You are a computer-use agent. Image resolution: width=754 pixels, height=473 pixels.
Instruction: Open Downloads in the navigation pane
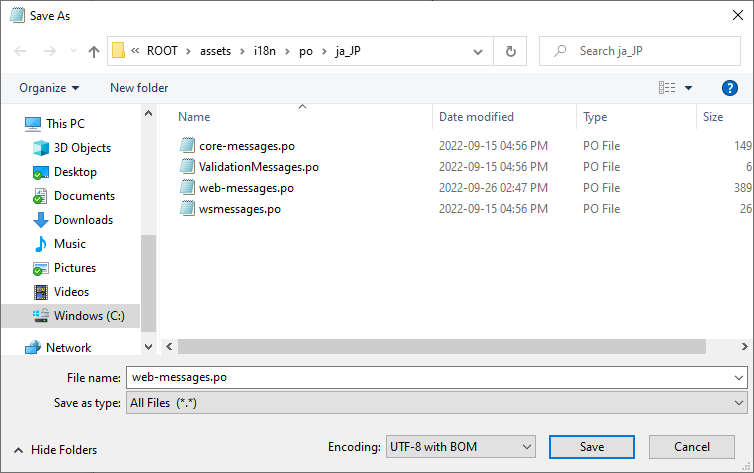[x=83, y=220]
